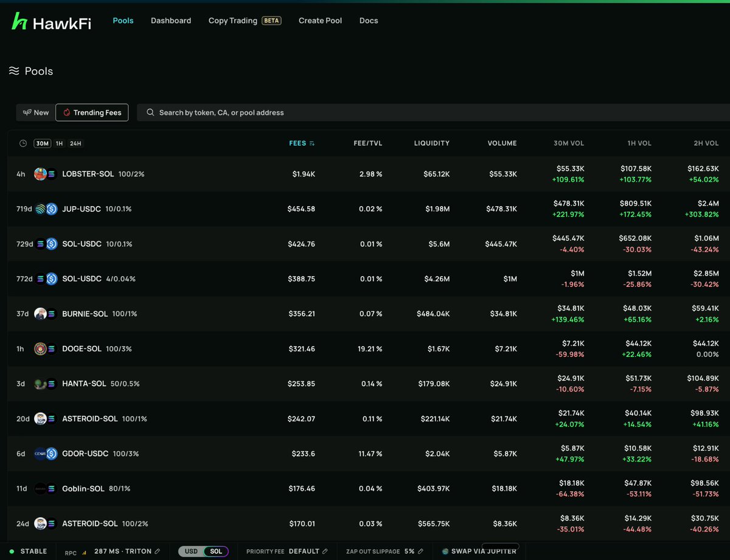Viewport: 730px width, 560px height.
Task: Sort by LIQUIDITY column
Action: click(x=432, y=143)
